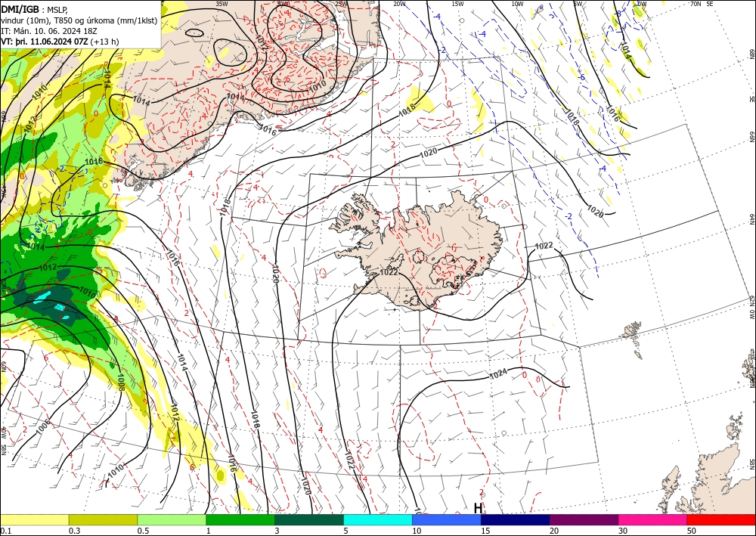
Task: Click the '70N 5E' corner label
Action: [x=702, y=4]
